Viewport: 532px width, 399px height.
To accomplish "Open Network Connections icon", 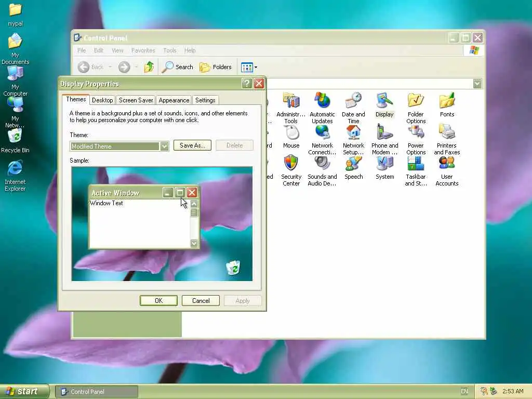I will tap(322, 140).
